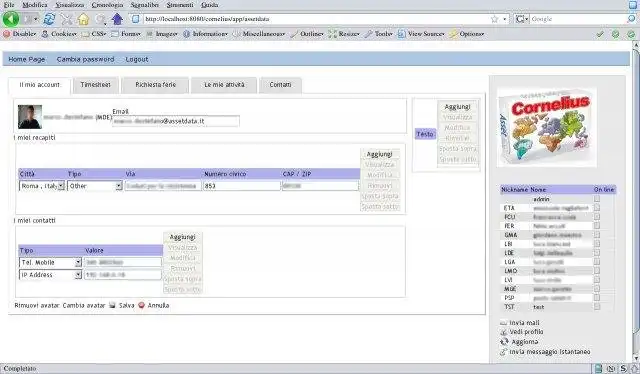This screenshot has height=374, width=640.
Task: Tick the On line checkbox for ETA
Action: (x=597, y=208)
